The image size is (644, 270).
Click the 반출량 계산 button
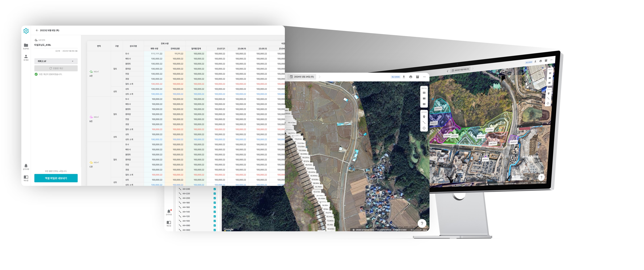pos(56,68)
